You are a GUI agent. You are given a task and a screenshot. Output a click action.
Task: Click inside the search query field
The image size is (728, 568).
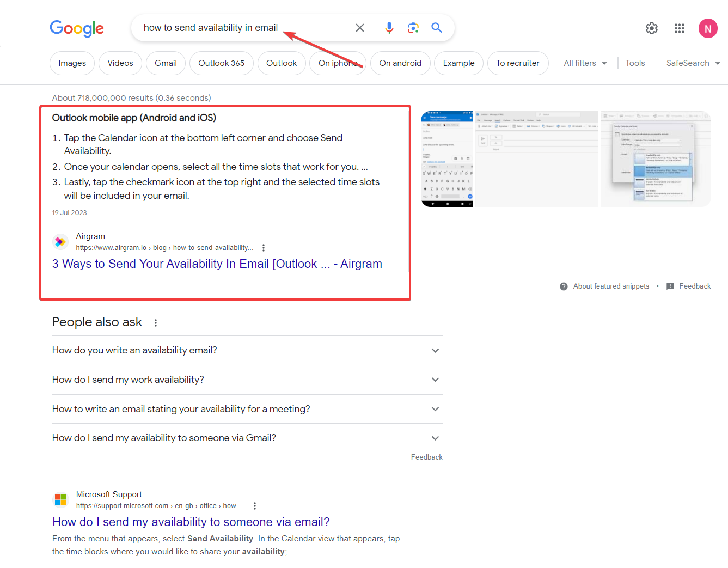click(x=245, y=28)
